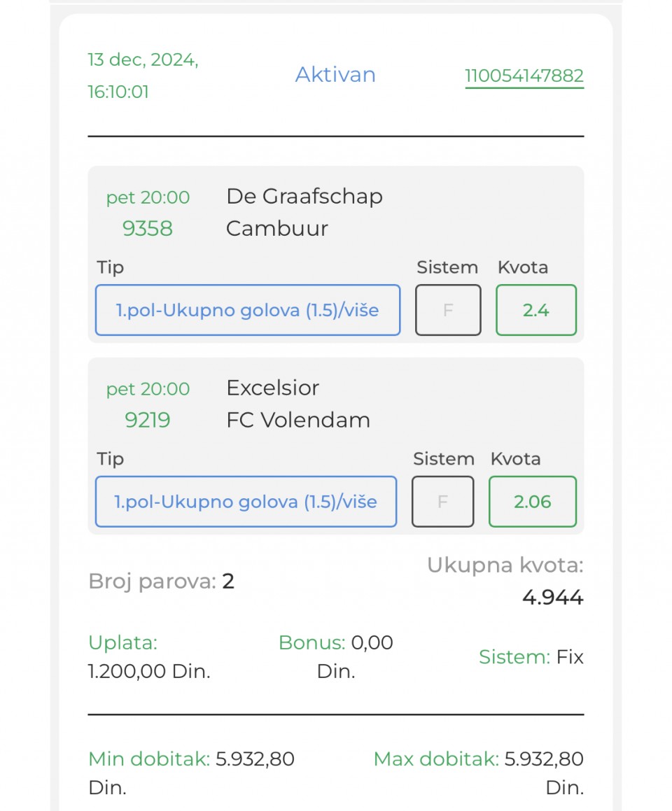Select the FC Volendam team name
672x811 pixels.
(x=298, y=420)
